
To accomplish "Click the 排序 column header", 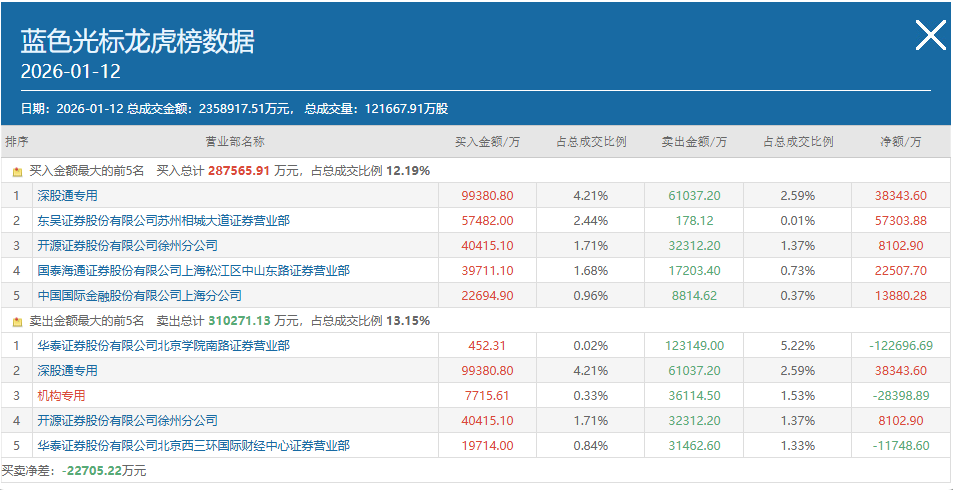I will [16, 142].
